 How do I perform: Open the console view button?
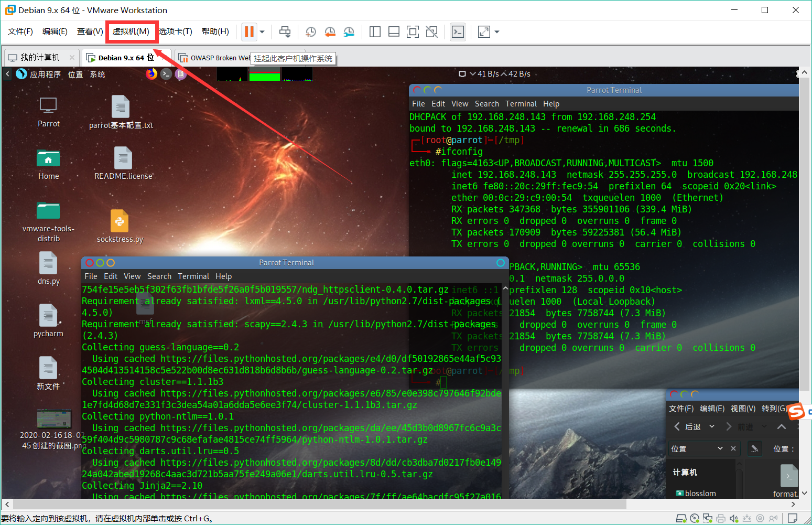point(458,32)
